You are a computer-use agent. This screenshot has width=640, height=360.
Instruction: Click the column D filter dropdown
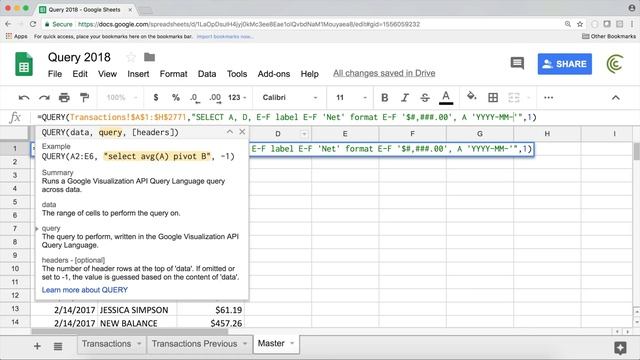tap(304, 134)
